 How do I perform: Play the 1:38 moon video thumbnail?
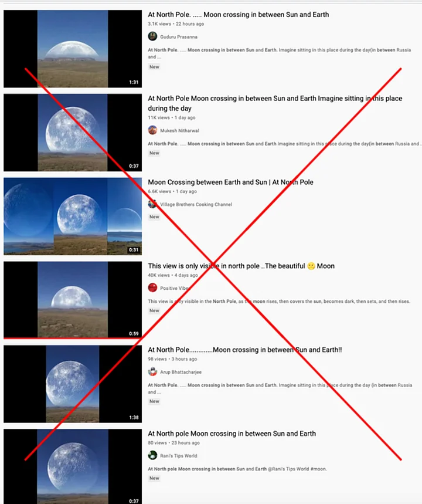pyautogui.click(x=73, y=384)
